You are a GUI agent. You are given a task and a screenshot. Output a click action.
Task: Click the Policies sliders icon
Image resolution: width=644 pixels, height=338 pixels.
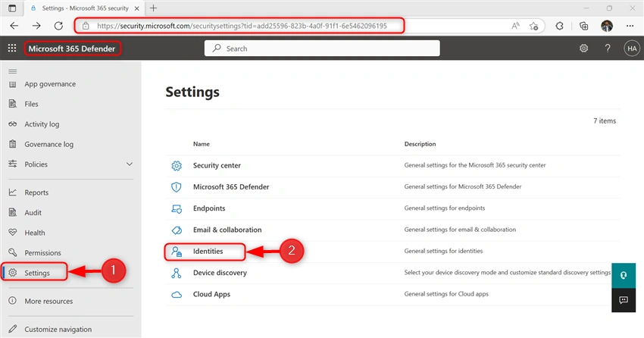pos(13,164)
